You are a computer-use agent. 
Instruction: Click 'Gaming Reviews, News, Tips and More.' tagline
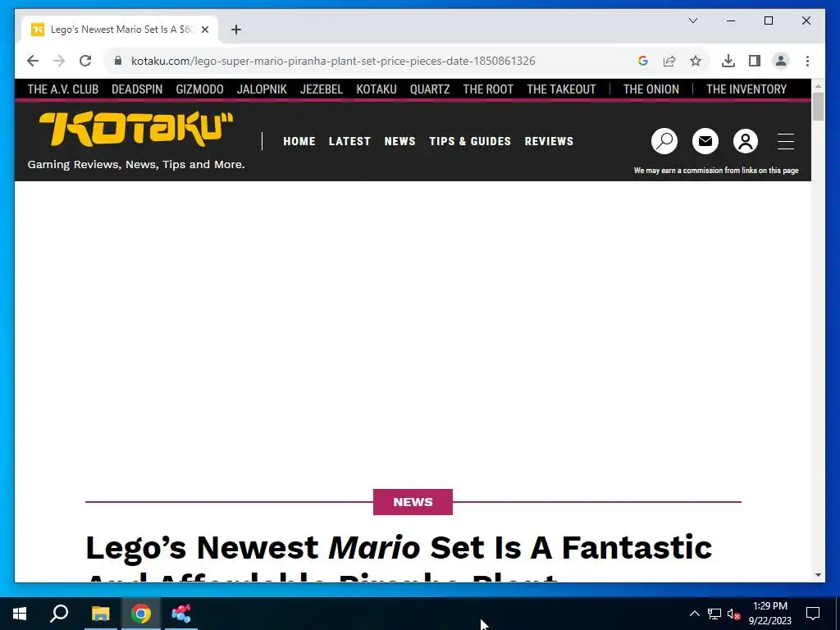pyautogui.click(x=136, y=164)
